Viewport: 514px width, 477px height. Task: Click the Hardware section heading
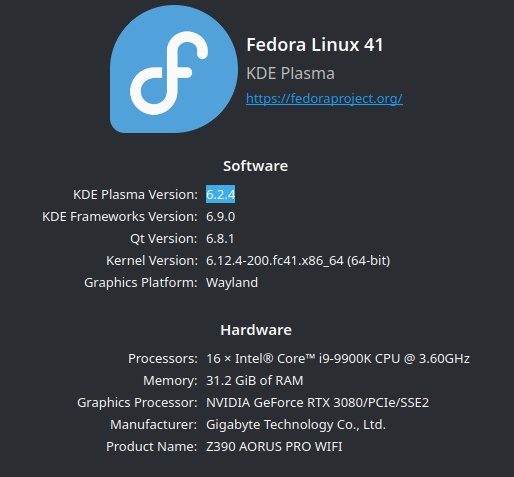[256, 330]
